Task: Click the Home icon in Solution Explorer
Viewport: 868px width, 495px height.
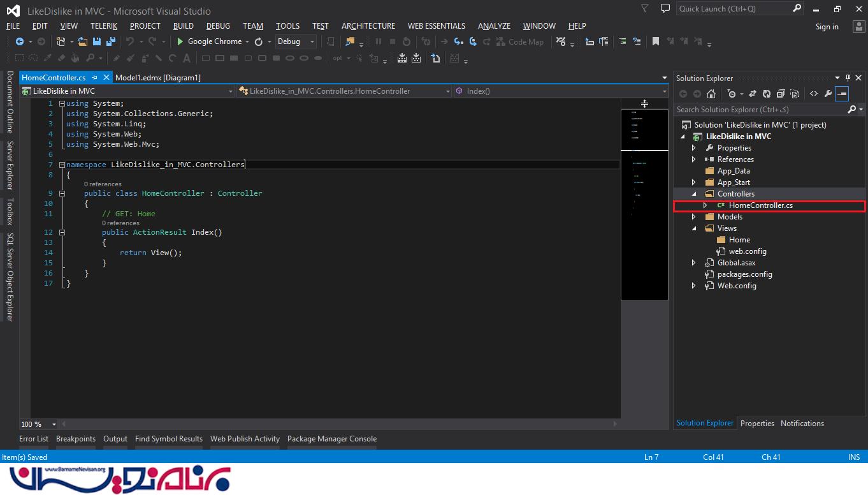Action: [711, 94]
